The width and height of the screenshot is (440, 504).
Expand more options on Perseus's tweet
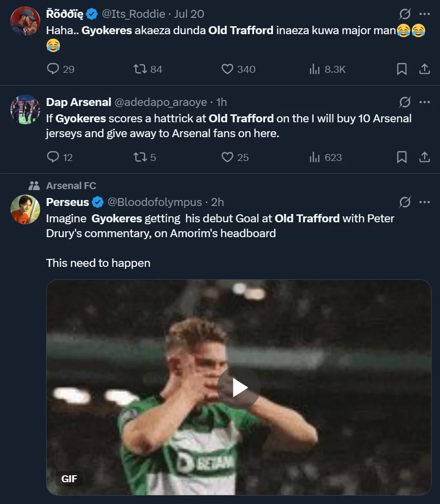(425, 202)
